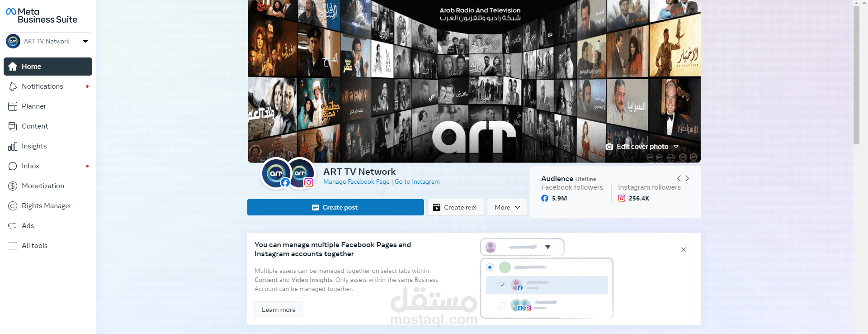Click the Instagram profile picture of ART TV
The image size is (868, 334).
(x=300, y=173)
